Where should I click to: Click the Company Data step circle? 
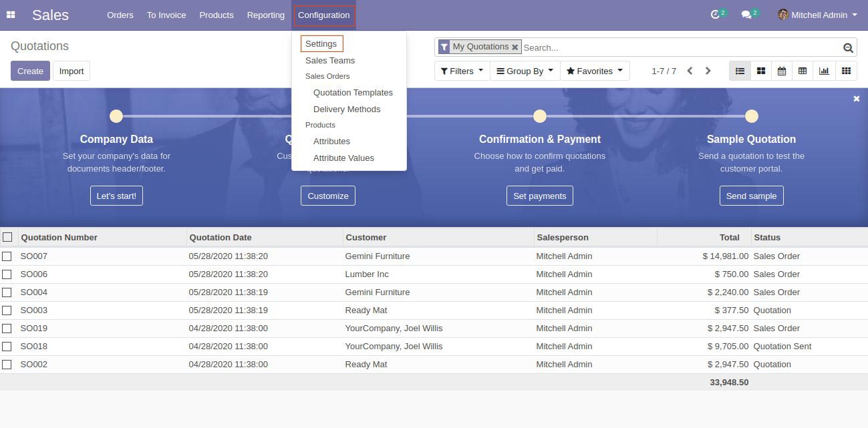[x=116, y=116]
